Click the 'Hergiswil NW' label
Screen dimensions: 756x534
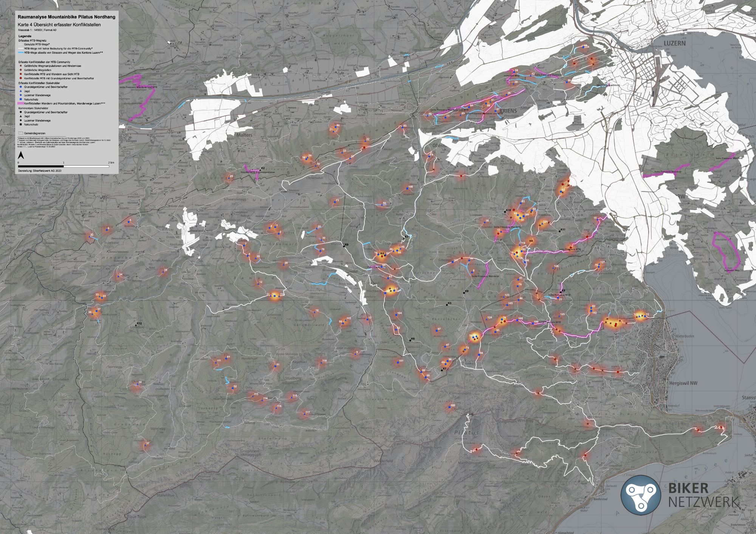click(x=683, y=383)
